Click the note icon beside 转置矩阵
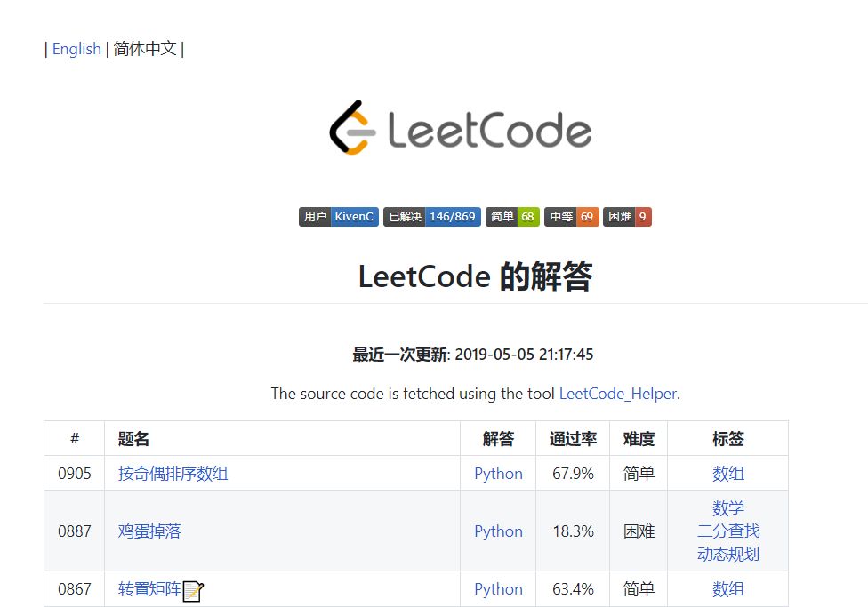Viewport: 868px width, 607px height. click(x=193, y=591)
